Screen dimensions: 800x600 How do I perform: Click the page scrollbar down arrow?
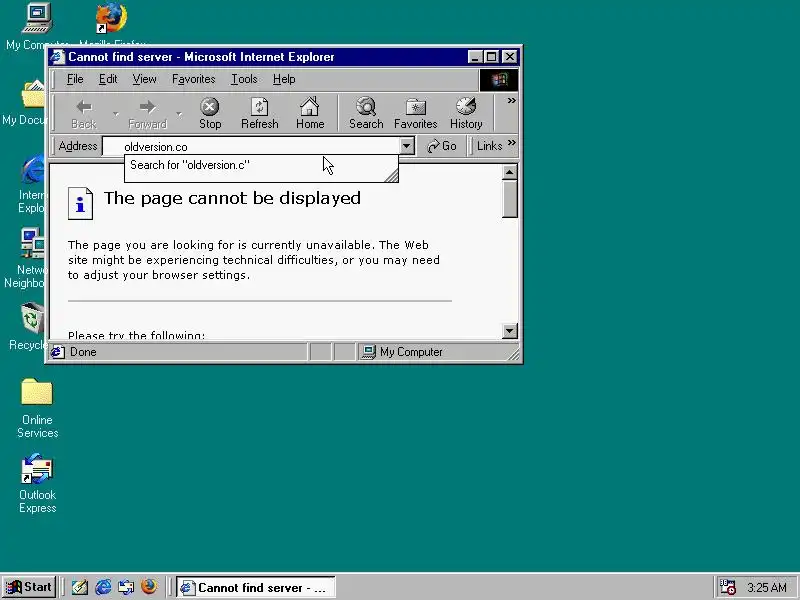(509, 331)
